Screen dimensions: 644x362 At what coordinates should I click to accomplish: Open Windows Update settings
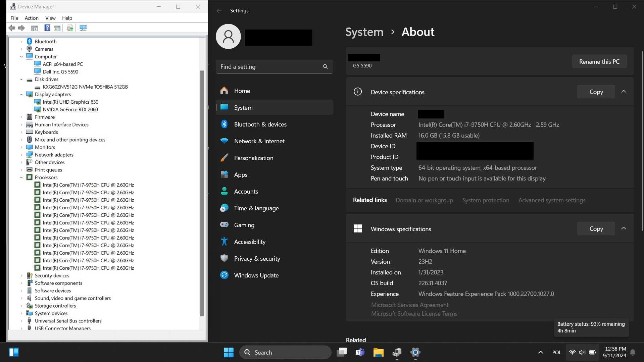275,275
